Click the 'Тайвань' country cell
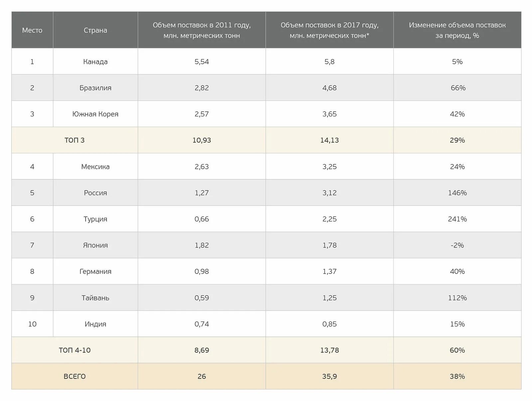Screen dimensions: 532x401 95,298
